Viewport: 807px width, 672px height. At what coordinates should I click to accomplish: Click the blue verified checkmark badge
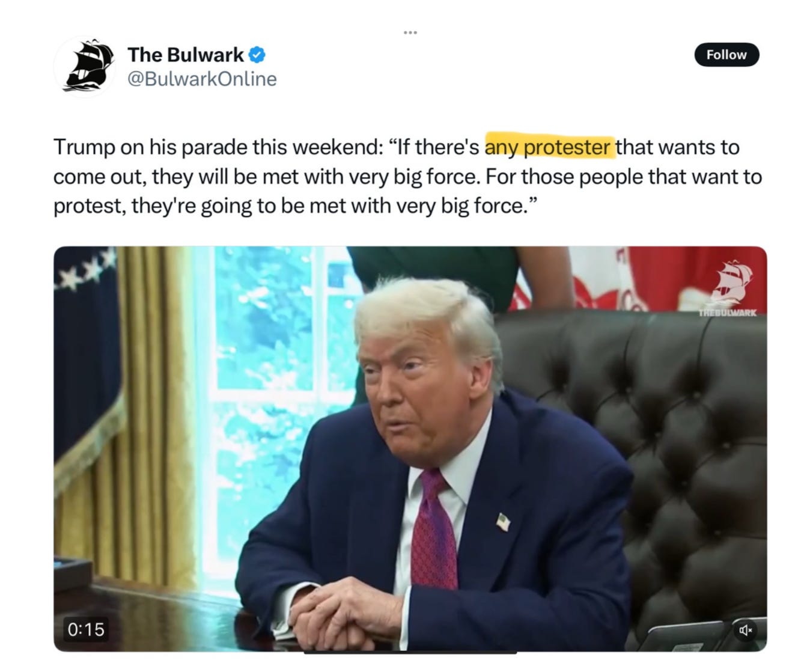(x=257, y=55)
